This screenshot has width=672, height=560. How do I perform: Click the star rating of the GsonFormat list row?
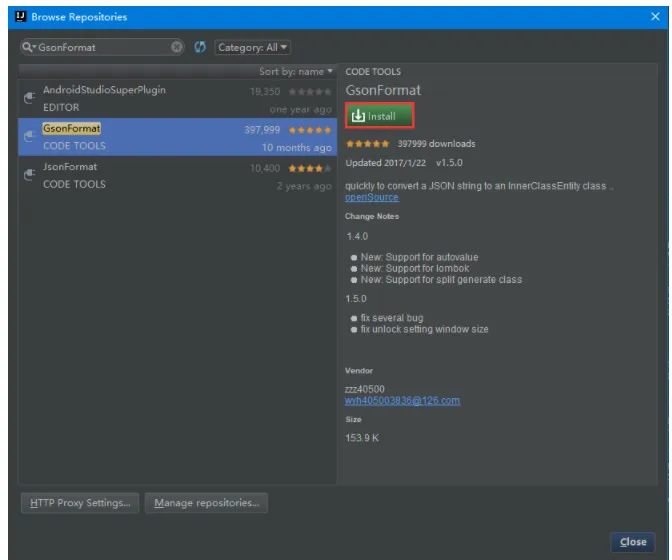point(310,130)
